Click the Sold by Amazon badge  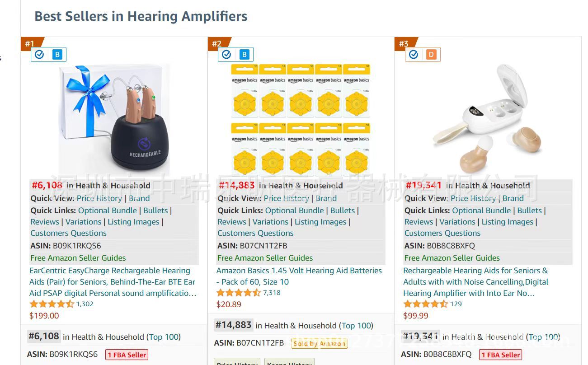click(320, 343)
